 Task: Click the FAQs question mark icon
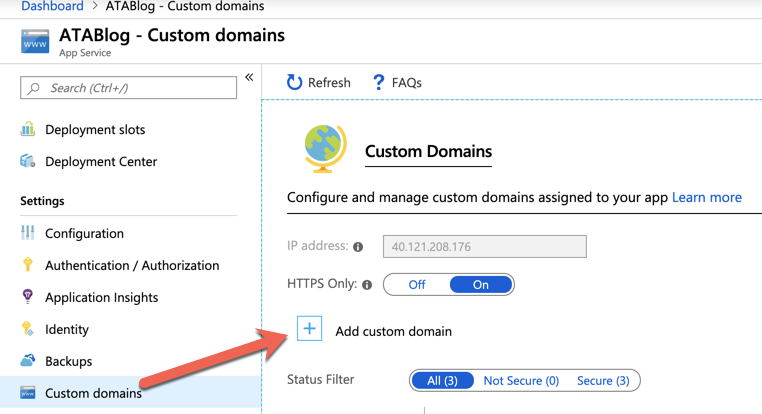(378, 82)
